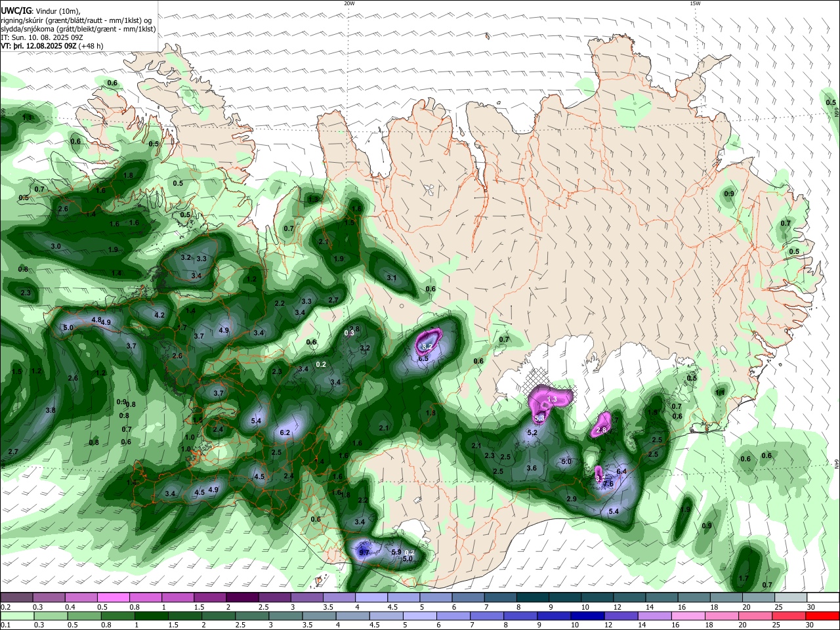Click the 4.2 precipitation label
840x630 pixels.
pyautogui.click(x=159, y=315)
